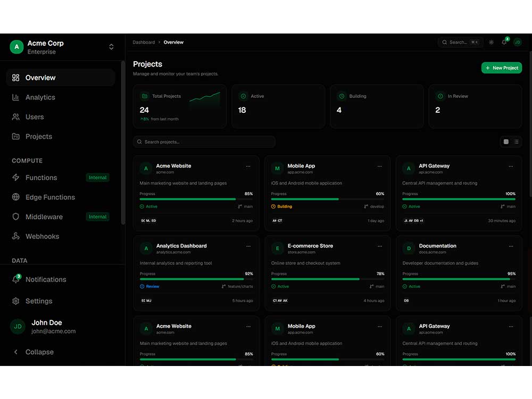Screen dimensions: 532x399
Task: Click the first API Gateway card title
Action: 434,166
